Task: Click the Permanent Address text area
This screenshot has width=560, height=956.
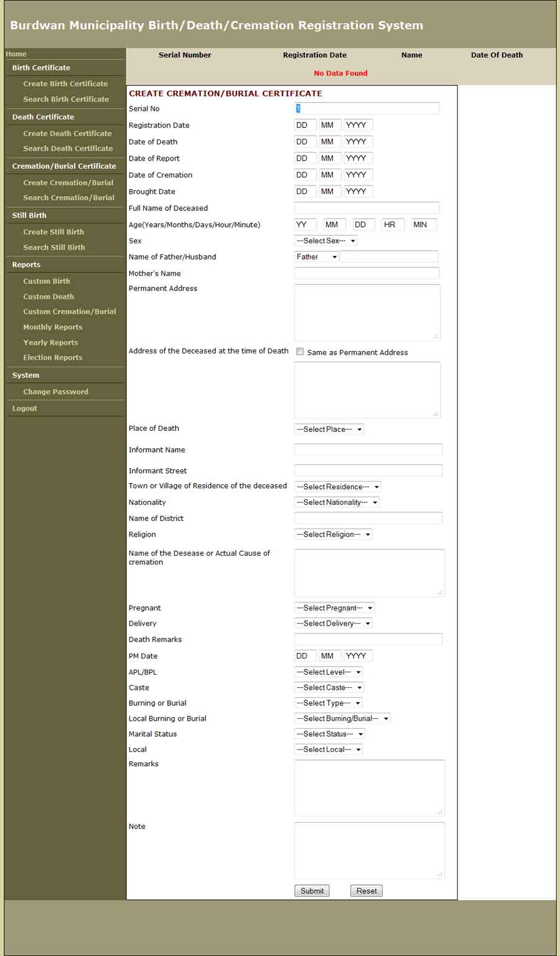Action: (x=367, y=312)
